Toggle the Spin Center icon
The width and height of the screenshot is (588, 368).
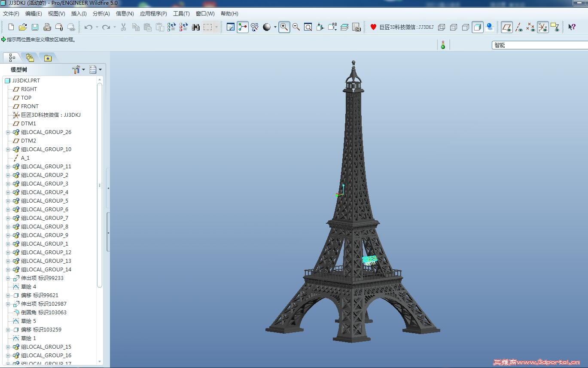click(x=243, y=27)
